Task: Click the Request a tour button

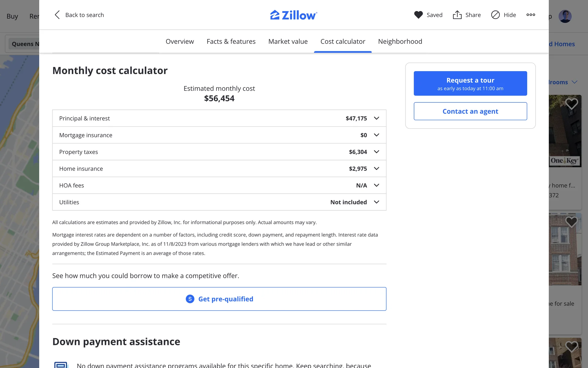Action: 470,83
